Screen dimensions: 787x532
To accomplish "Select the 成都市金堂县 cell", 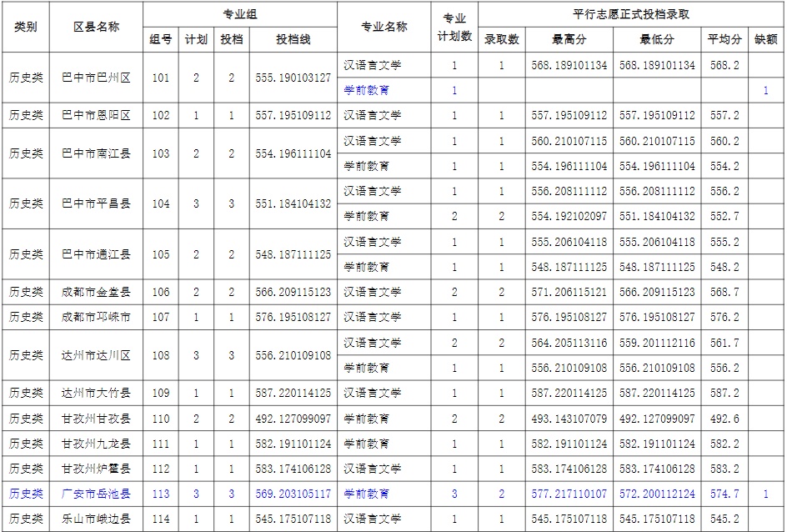I will point(97,292).
